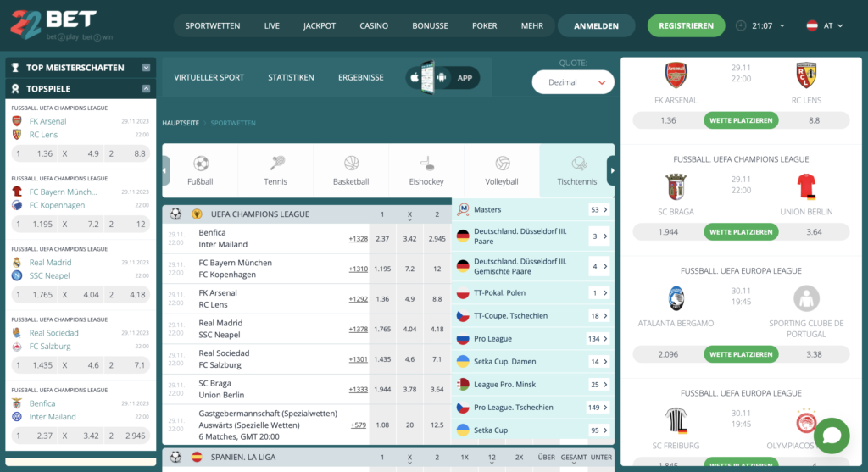Collapse the Topspiele panel
The image size is (868, 472).
click(146, 88)
